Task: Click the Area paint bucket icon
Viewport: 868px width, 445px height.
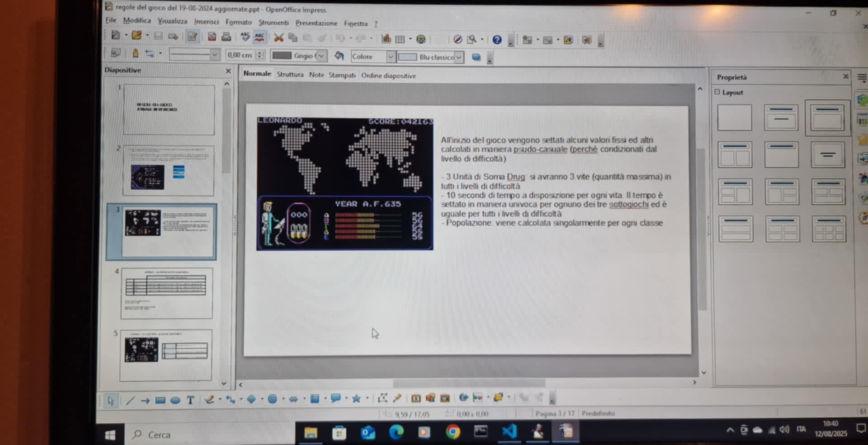Action: tap(339, 56)
